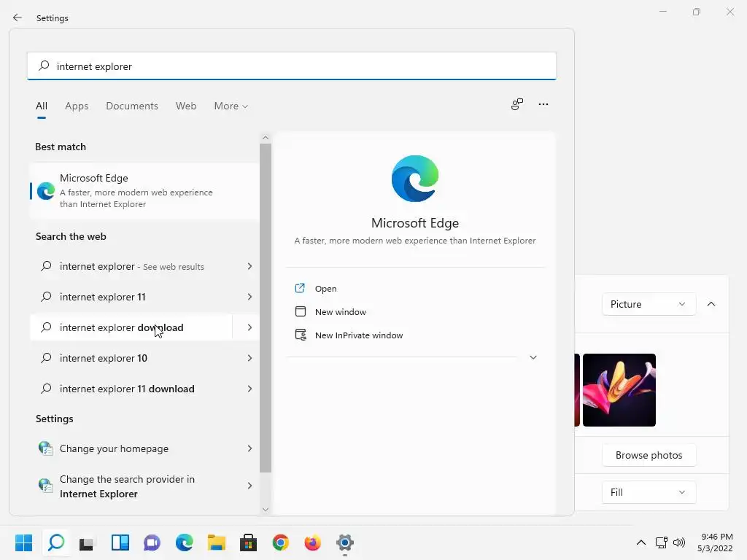This screenshot has height=560, width=747.
Task: Show hidden icons in system tray
Action: (641, 542)
